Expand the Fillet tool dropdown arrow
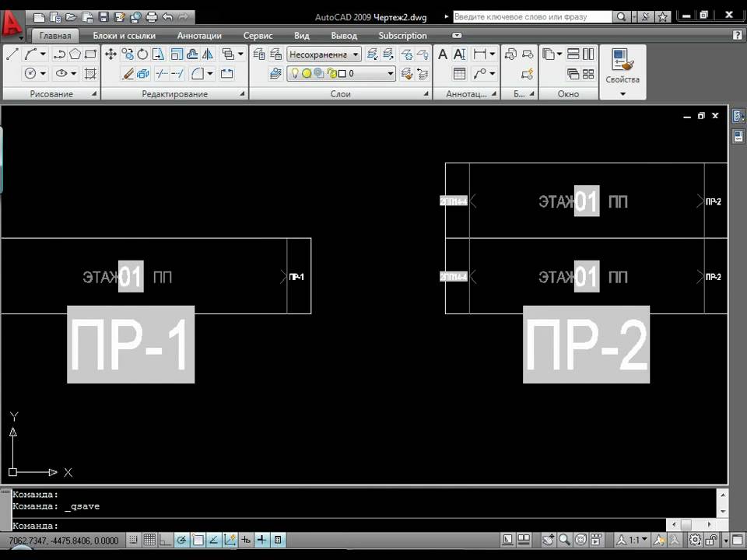The width and height of the screenshot is (747, 560). coord(210,74)
